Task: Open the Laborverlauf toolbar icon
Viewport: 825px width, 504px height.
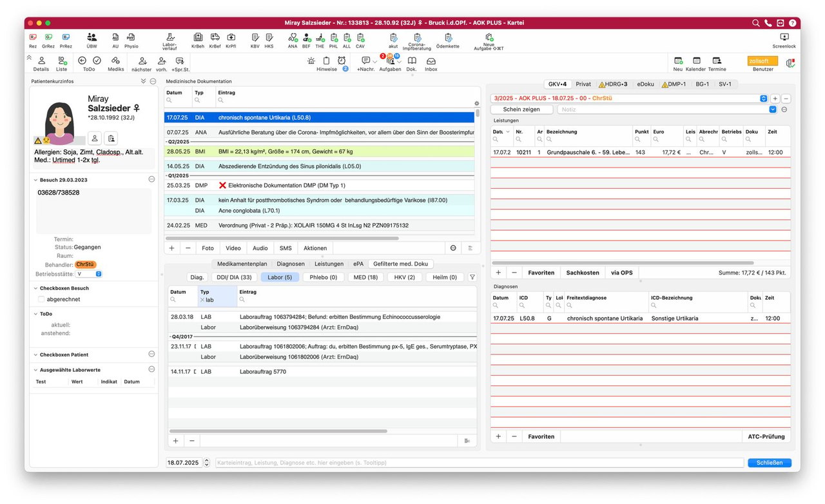Action: coord(170,41)
